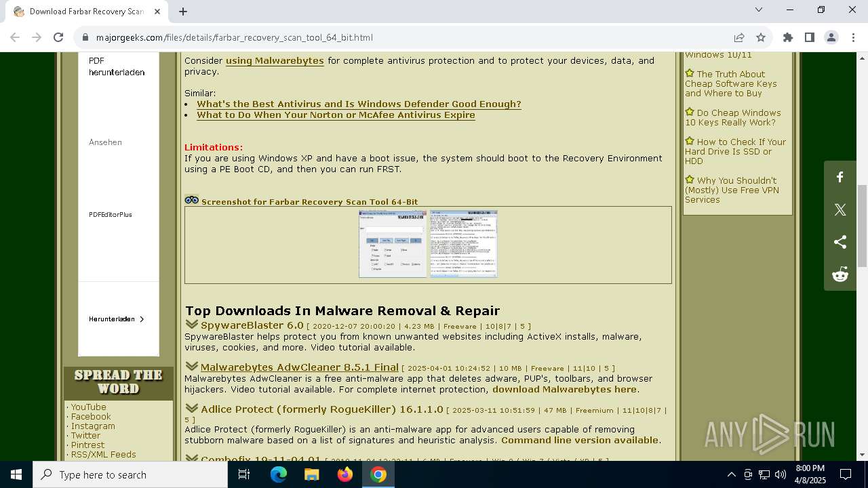The height and width of the screenshot is (488, 868).
Task: Open Adlice Protect 16.1.1.0 link
Action: click(322, 409)
